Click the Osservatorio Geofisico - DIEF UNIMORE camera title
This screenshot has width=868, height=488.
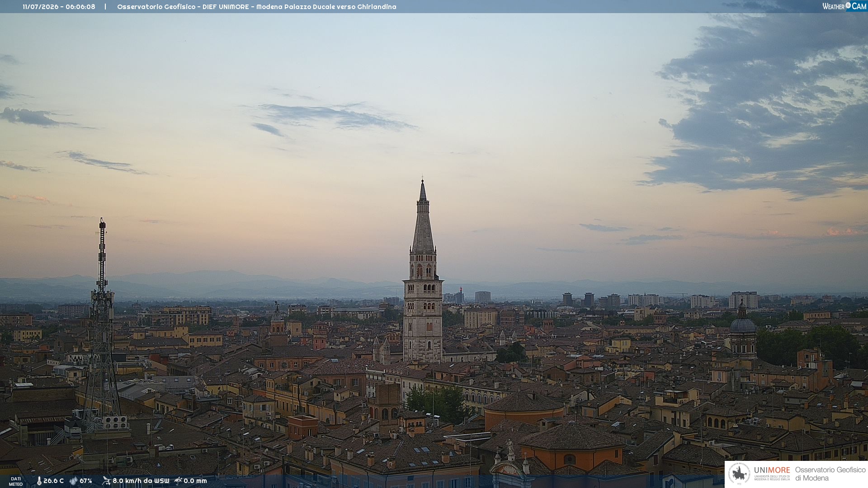tap(257, 7)
